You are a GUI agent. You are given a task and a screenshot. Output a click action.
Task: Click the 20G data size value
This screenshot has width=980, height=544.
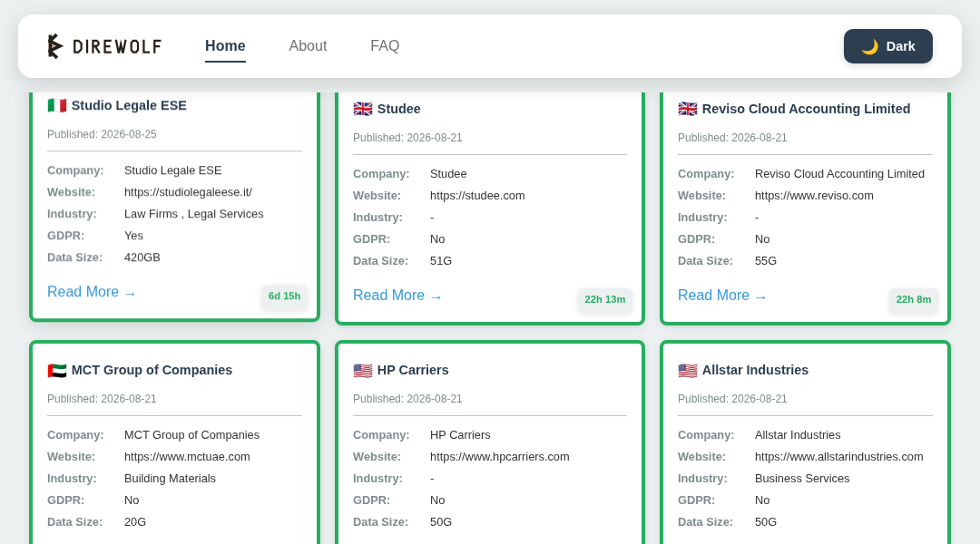tap(135, 522)
